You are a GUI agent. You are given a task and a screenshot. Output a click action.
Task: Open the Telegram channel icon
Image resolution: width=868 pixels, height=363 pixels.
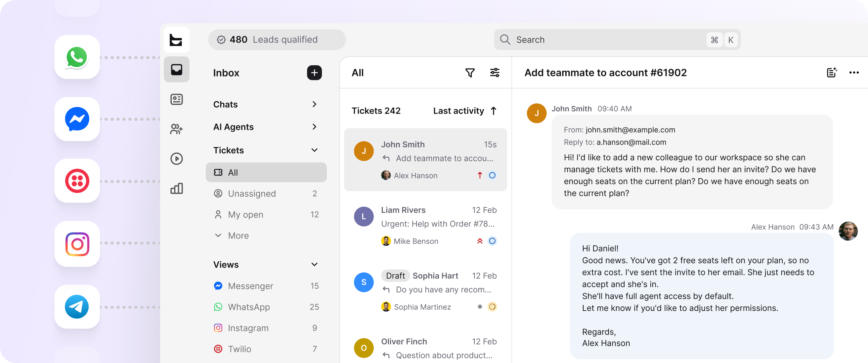coord(77,307)
